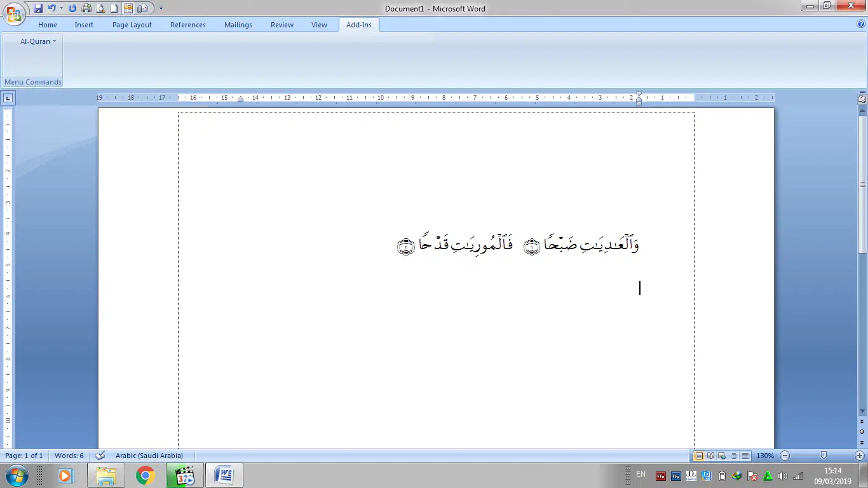868x488 pixels.
Task: Zoom in with the plus button
Action: [860, 456]
